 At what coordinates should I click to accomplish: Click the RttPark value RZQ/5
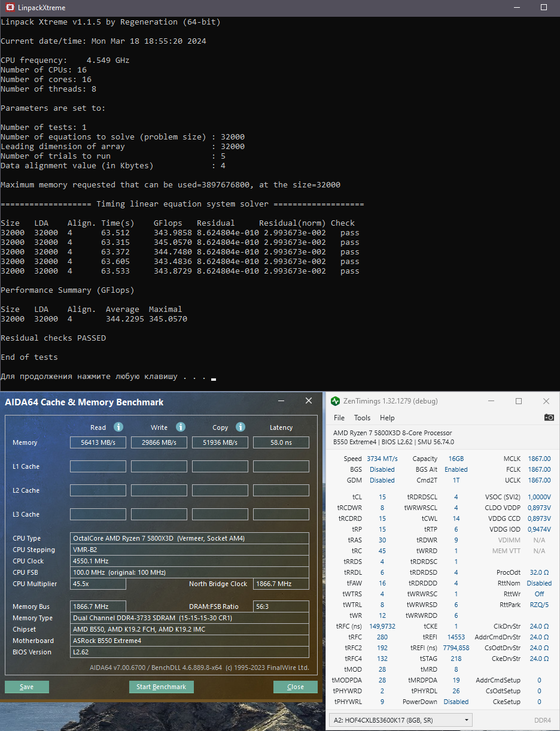click(539, 605)
